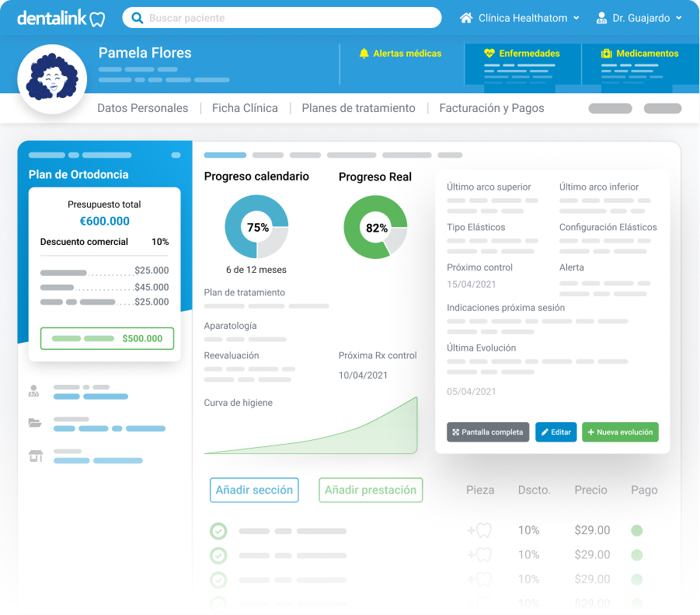
Task: Click the Pantalla completa button
Action: 488,432
